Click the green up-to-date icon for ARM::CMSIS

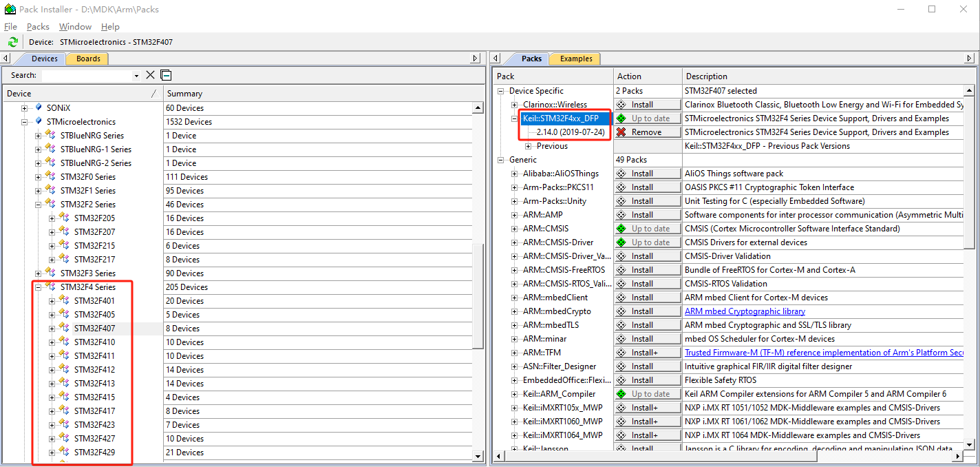click(x=621, y=229)
